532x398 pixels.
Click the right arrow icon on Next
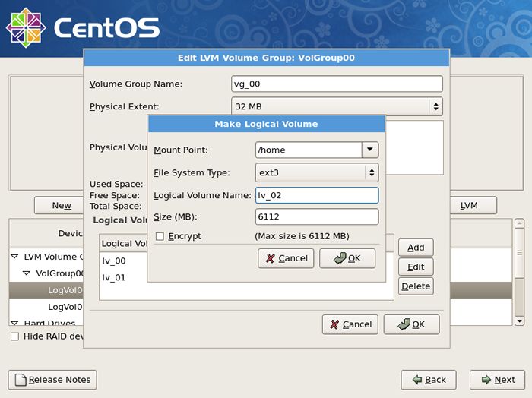coord(486,380)
